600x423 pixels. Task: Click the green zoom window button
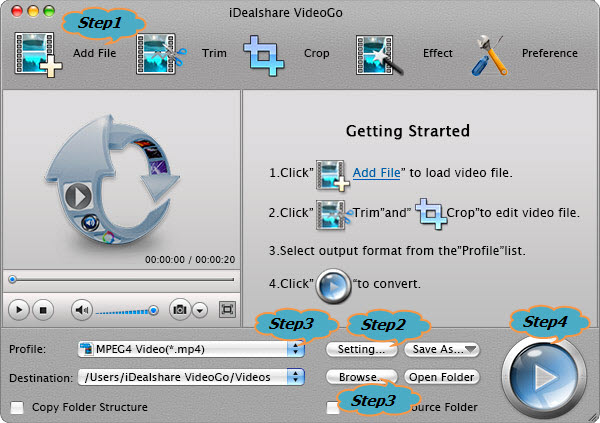(49, 11)
